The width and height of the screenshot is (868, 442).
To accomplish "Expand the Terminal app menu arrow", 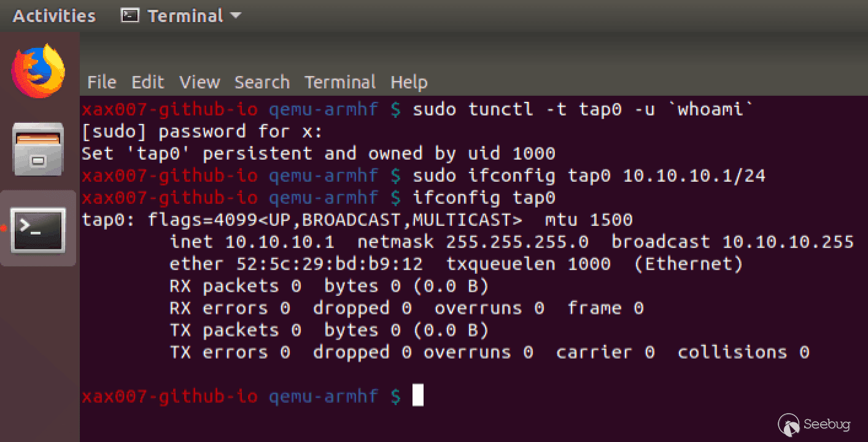I will coord(235,16).
